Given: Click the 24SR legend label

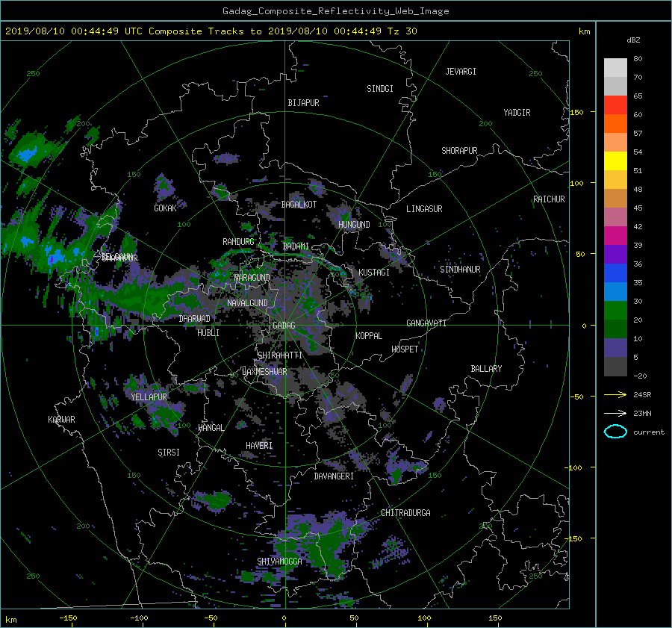Looking at the screenshot, I should [x=642, y=395].
